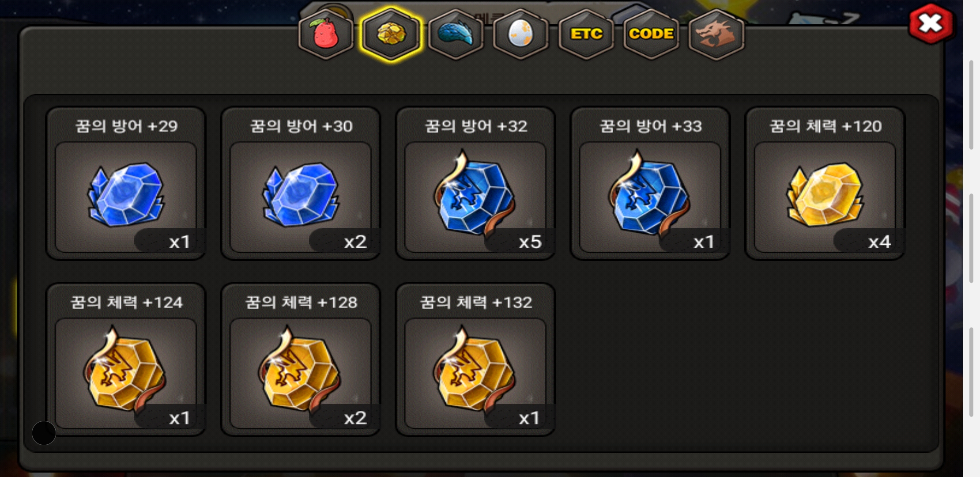This screenshot has width=980, height=477.
Task: Pick the 꿈의 방어 +30 gem item
Action: coord(301,183)
